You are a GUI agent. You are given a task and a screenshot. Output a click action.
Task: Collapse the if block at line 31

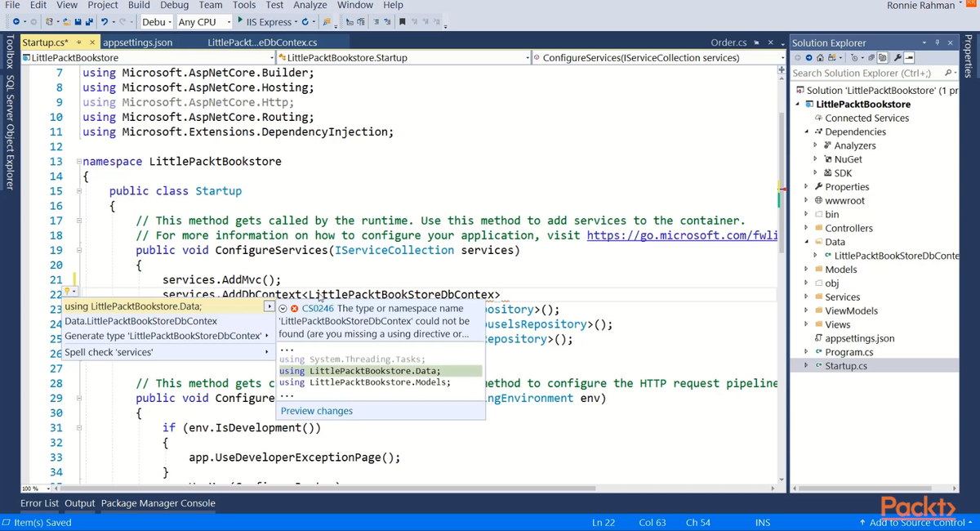pos(78,428)
